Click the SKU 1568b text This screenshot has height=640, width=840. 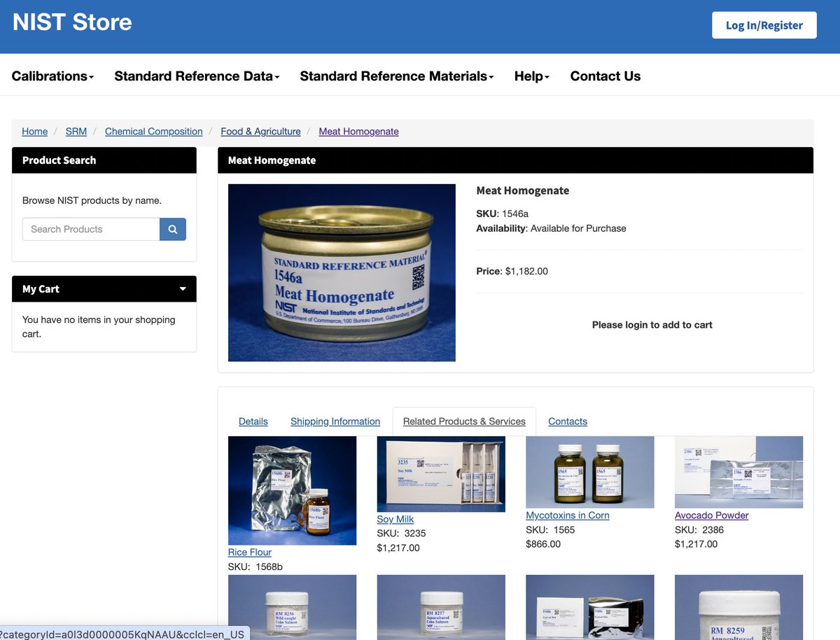(x=255, y=567)
